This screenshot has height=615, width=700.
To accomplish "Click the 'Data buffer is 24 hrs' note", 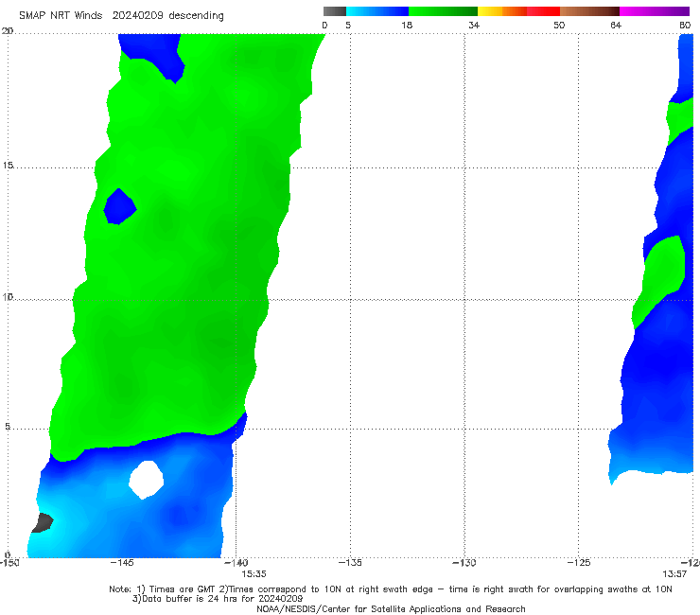I will point(218,599).
